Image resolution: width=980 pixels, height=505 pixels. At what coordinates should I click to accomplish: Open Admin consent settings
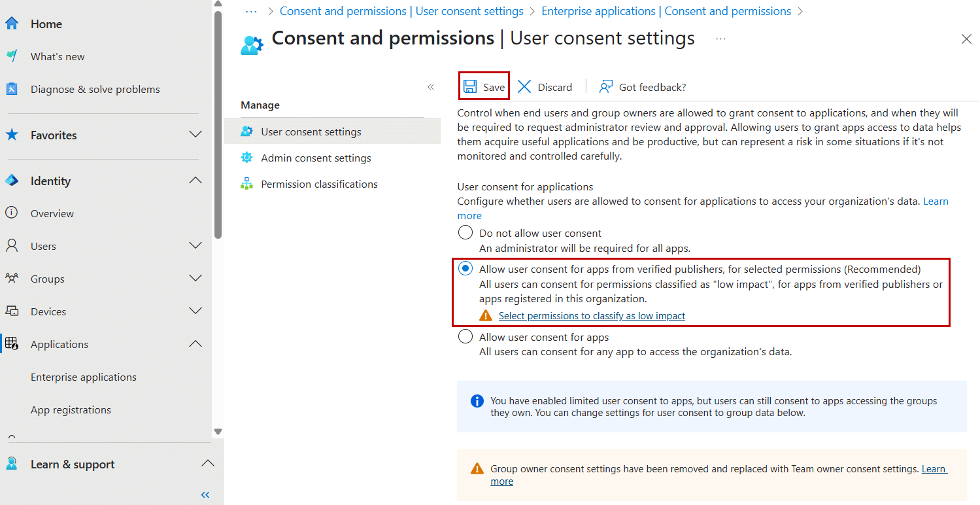click(x=316, y=158)
